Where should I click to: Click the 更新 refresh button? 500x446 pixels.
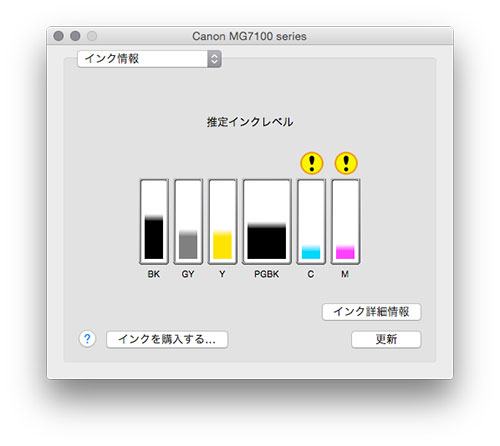pos(386,339)
